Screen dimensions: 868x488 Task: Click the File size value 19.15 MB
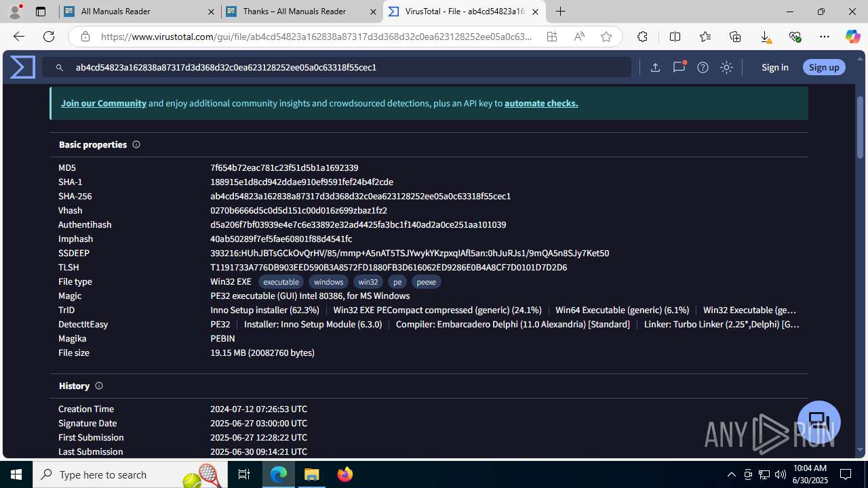tap(262, 352)
